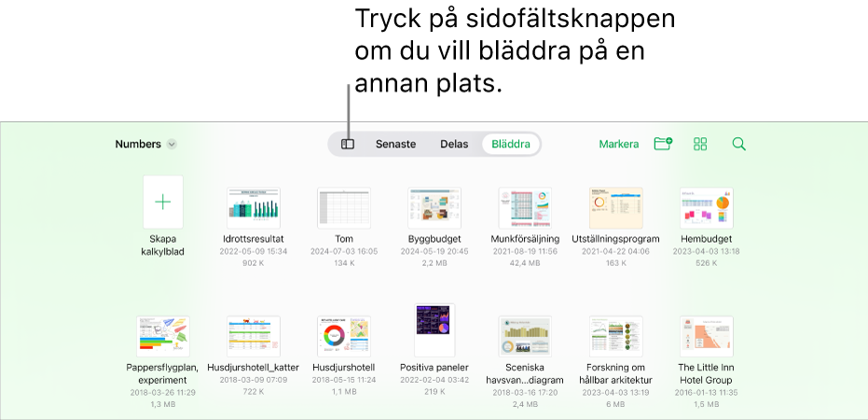Select the Bläddra tab

(x=511, y=144)
